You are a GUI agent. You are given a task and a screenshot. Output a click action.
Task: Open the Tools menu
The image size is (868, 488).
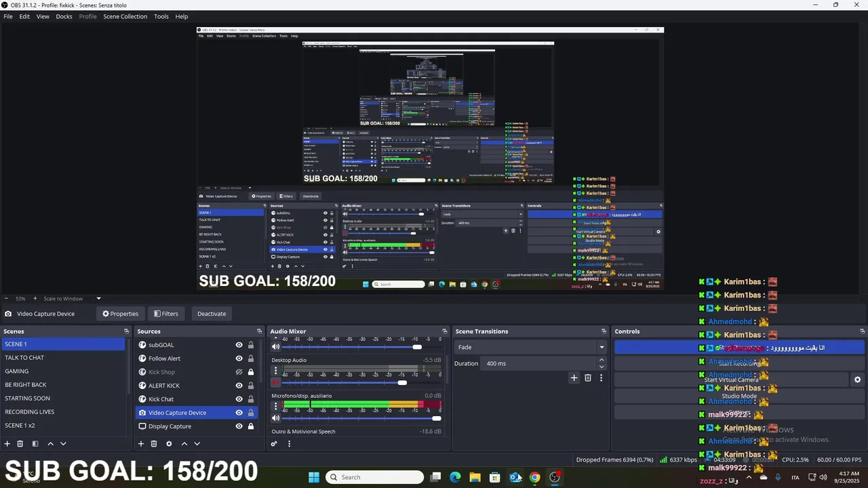click(x=161, y=16)
